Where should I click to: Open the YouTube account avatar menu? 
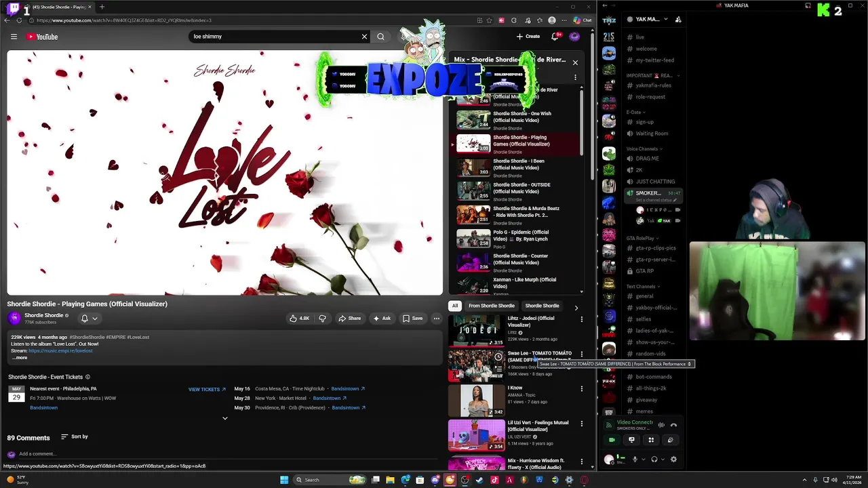point(574,37)
